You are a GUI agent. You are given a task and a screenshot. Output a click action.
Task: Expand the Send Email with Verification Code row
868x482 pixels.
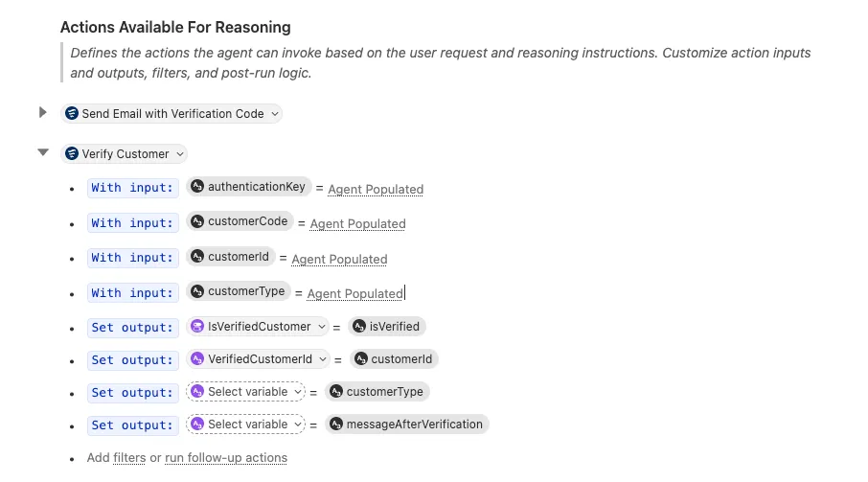coord(42,113)
